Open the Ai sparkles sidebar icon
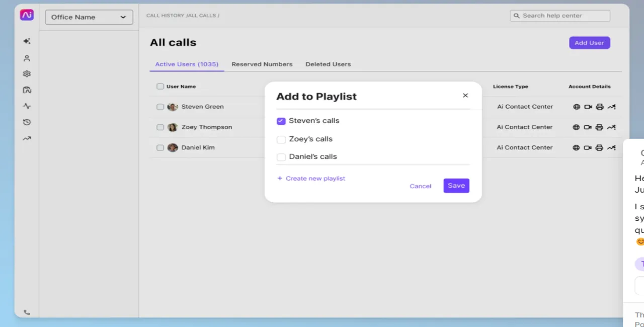 [27, 41]
